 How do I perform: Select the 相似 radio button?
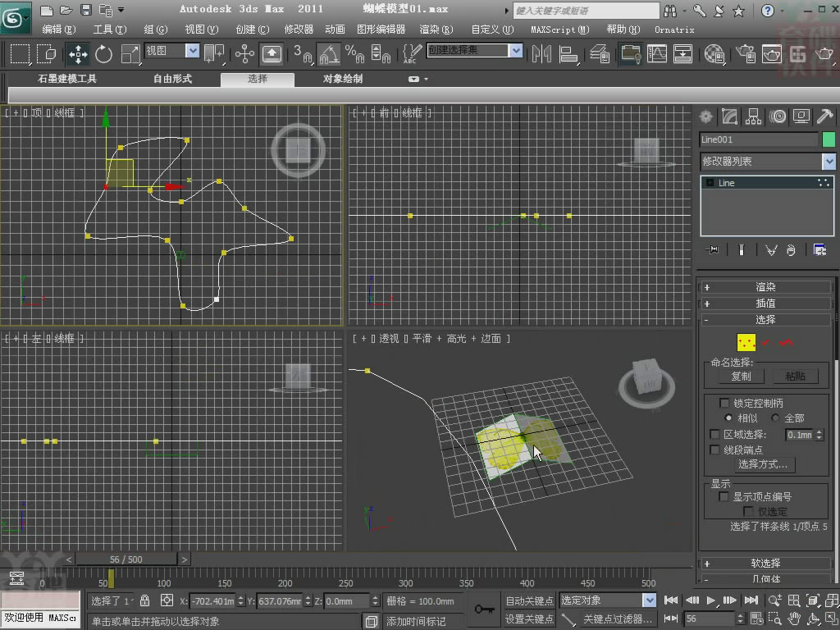click(x=728, y=418)
